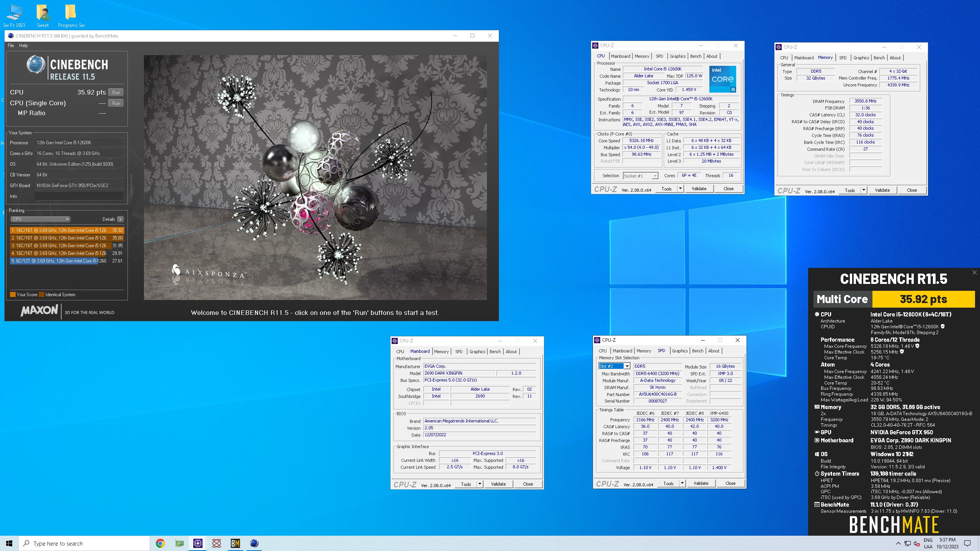Open Bench tab in CPU-Z CPU window
This screenshot has width=980, height=551.
696,56
